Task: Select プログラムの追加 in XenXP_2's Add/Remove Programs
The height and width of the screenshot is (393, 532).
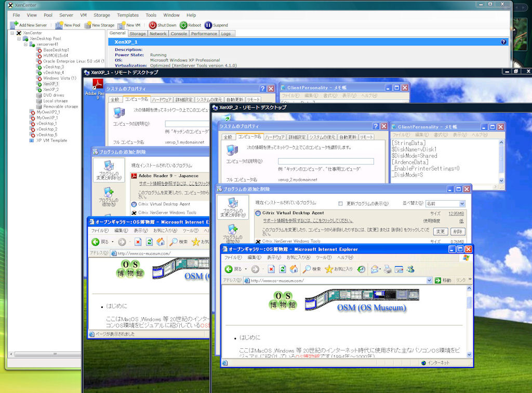Action: (x=232, y=234)
